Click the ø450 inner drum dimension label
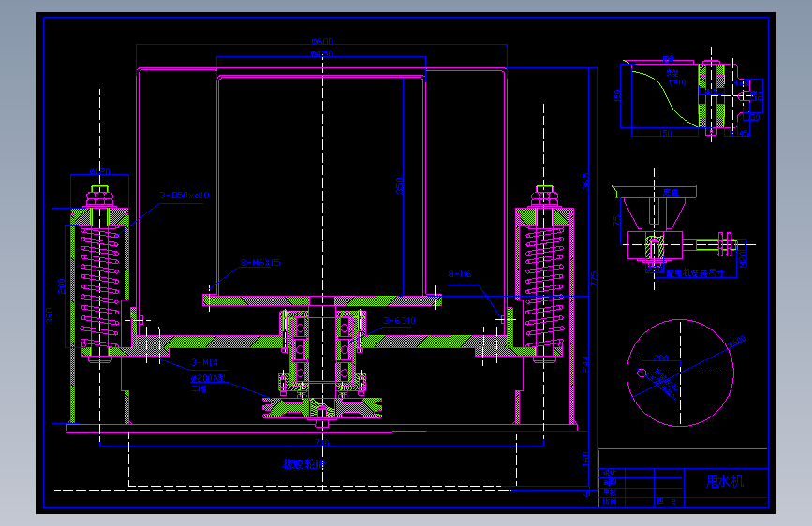 [321, 53]
